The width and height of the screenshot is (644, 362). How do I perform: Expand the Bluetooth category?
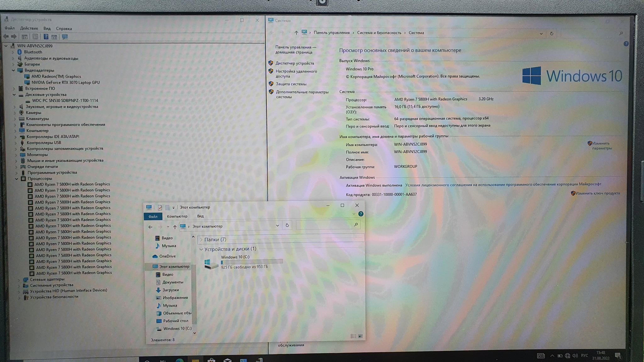click(x=13, y=52)
